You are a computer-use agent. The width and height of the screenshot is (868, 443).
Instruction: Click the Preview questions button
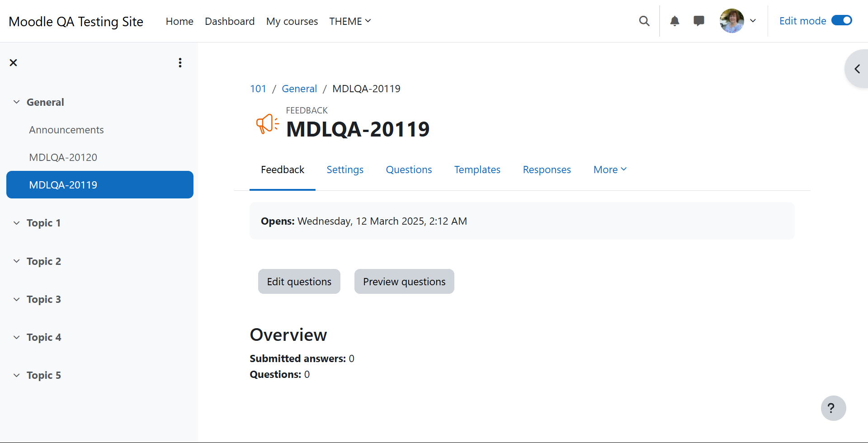pyautogui.click(x=404, y=282)
